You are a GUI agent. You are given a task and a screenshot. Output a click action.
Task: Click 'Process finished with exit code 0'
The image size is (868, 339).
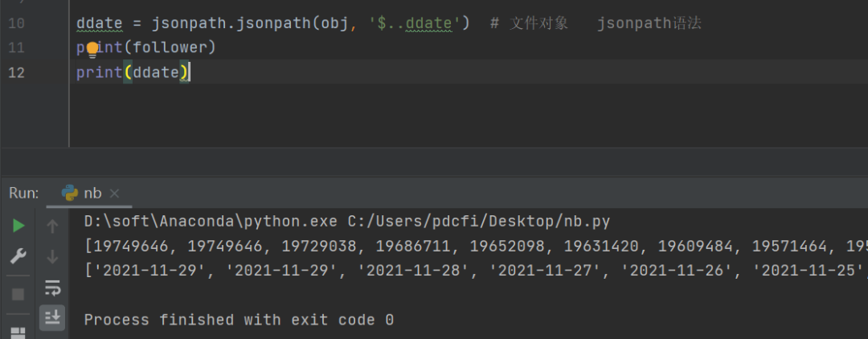(239, 320)
